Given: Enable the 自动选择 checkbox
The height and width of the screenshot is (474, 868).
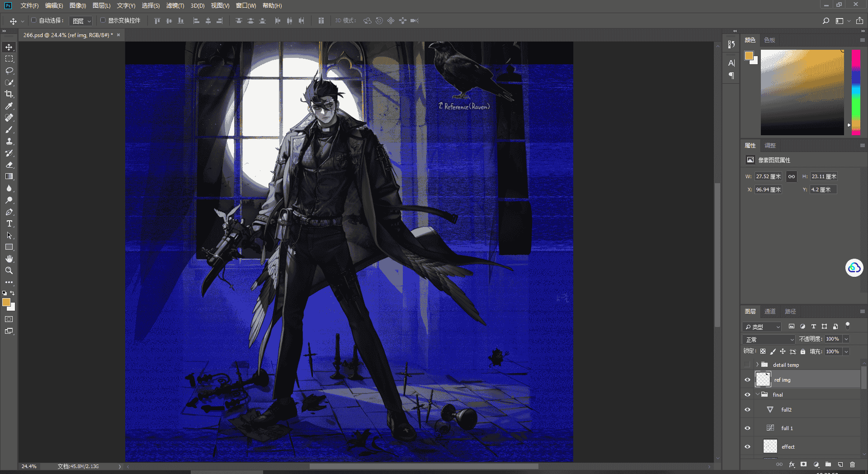Looking at the screenshot, I should click(x=33, y=20).
